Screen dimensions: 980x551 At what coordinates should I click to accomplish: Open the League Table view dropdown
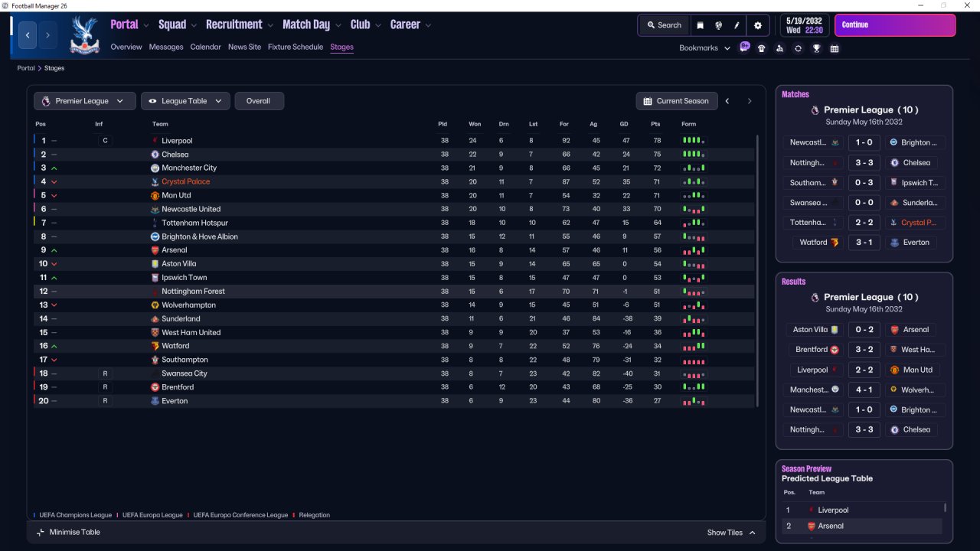(x=185, y=101)
